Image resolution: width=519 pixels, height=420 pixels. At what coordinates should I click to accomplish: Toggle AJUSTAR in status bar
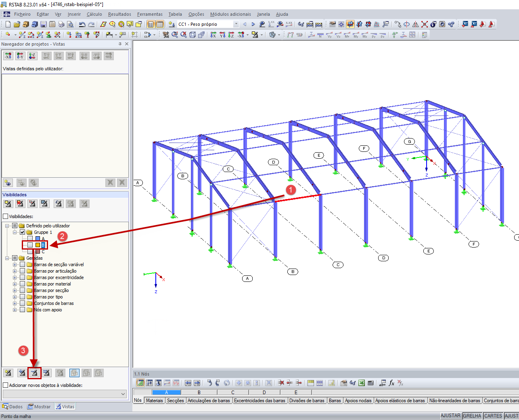[450, 416]
